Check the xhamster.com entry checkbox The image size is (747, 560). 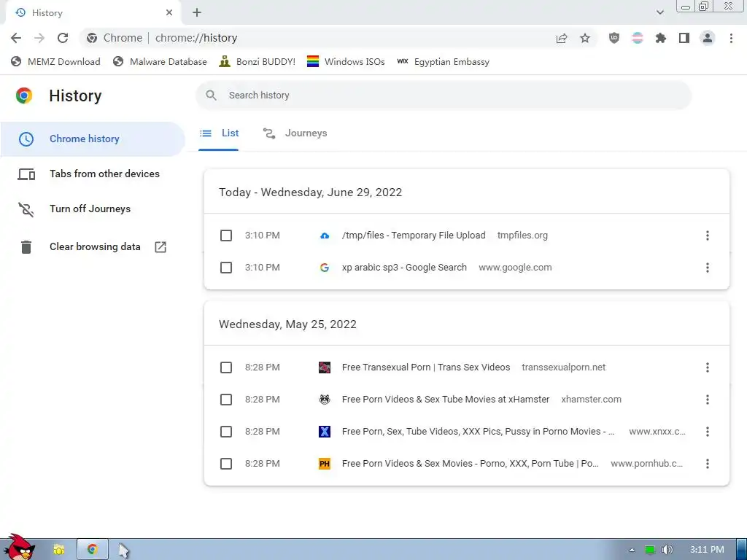pos(226,400)
